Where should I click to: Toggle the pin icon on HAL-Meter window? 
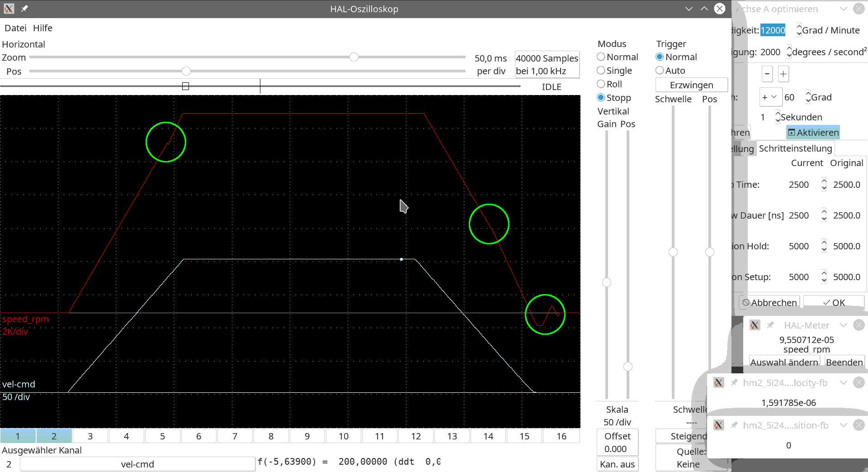771,325
